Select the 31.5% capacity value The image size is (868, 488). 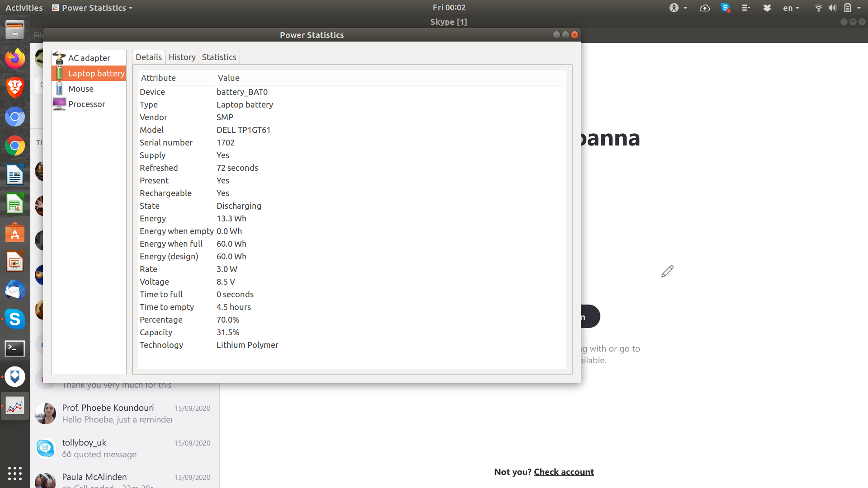point(228,332)
